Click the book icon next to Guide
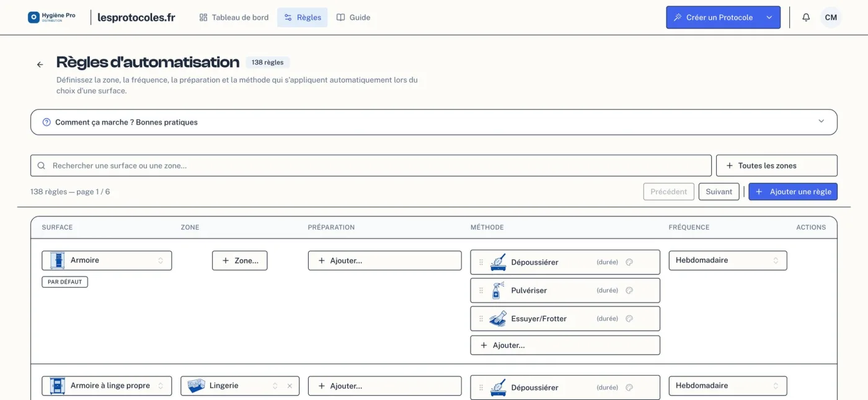The width and height of the screenshot is (868, 400). point(340,17)
